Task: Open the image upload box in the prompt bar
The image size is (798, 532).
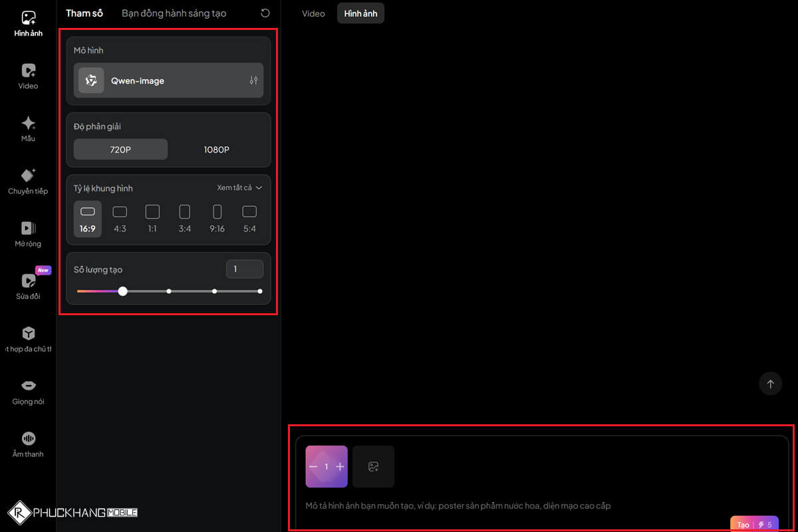Action: click(x=373, y=466)
